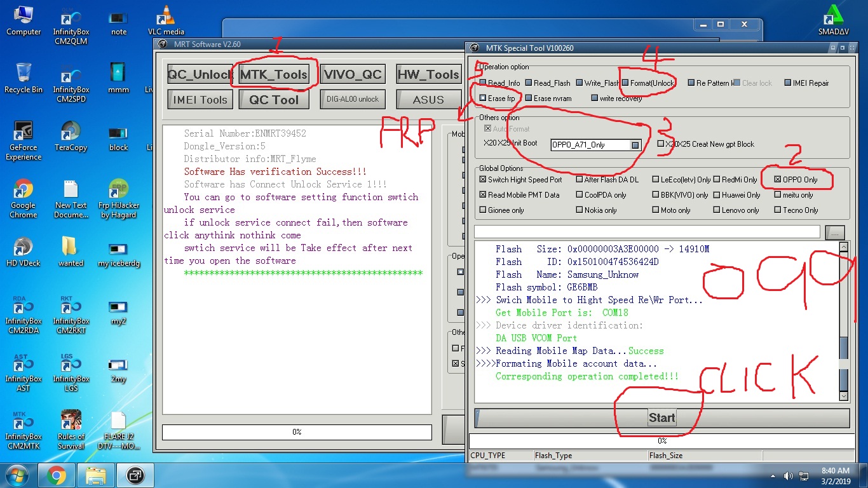Screen dimensions: 868x488
Task: Enable Huawei Only option
Action: 737,195
